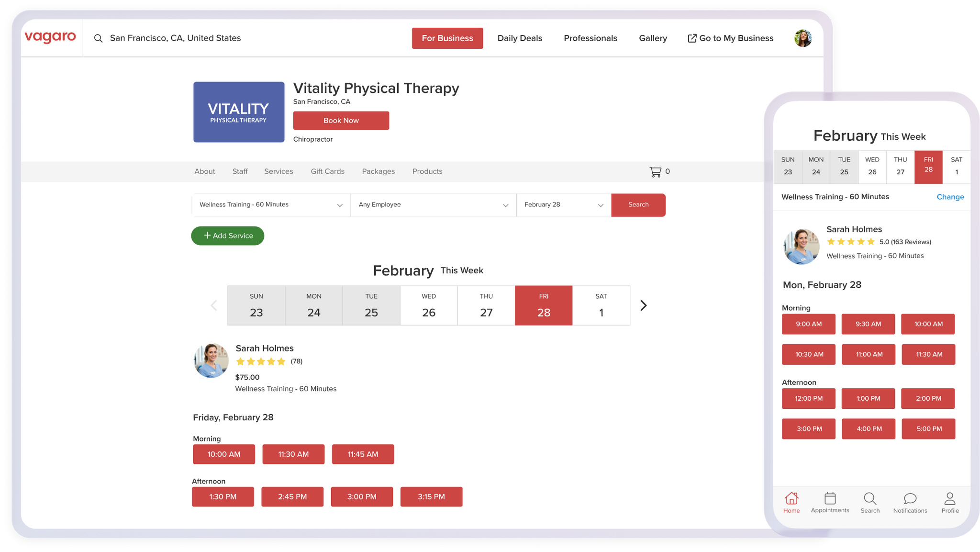Click the red Search button
The width and height of the screenshot is (980, 552).
click(x=638, y=205)
